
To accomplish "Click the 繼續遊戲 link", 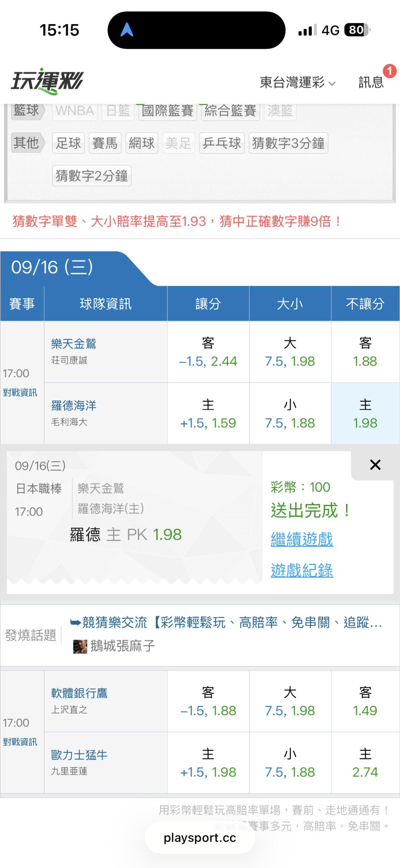I will click(302, 539).
